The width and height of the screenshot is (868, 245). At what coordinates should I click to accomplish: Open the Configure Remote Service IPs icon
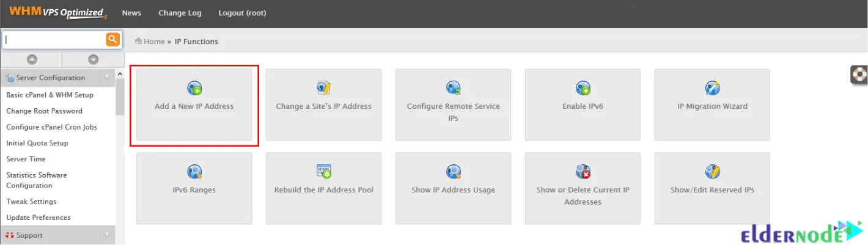(x=453, y=89)
